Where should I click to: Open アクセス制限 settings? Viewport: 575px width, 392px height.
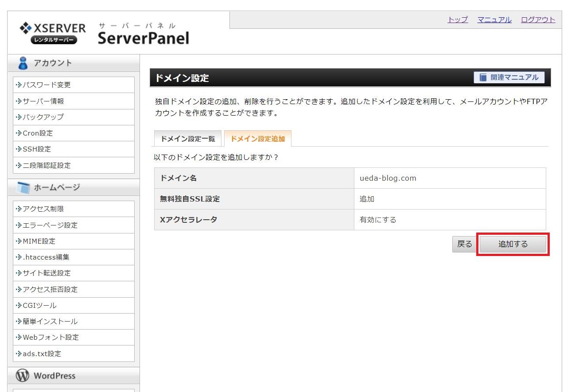(74, 209)
